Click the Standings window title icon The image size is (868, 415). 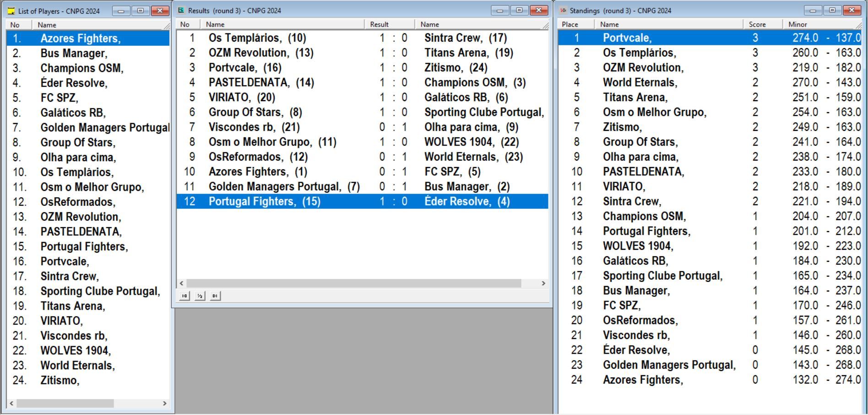[563, 10]
